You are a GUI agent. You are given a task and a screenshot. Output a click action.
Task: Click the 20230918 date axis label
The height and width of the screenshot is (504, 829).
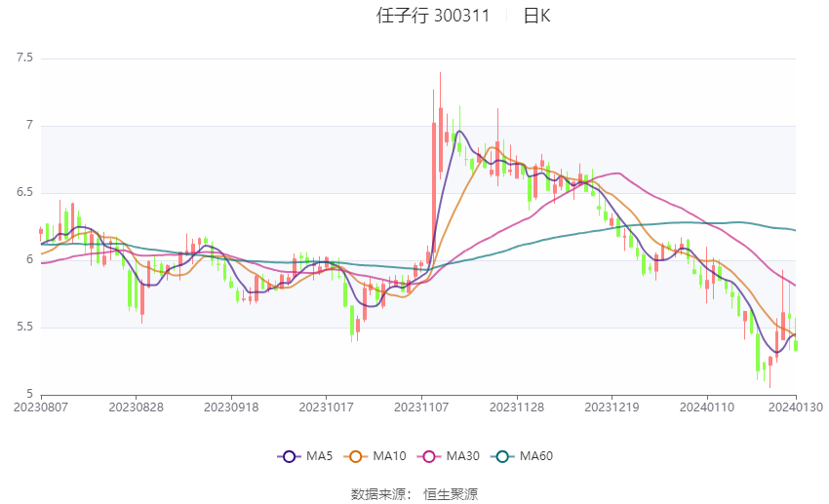point(231,406)
